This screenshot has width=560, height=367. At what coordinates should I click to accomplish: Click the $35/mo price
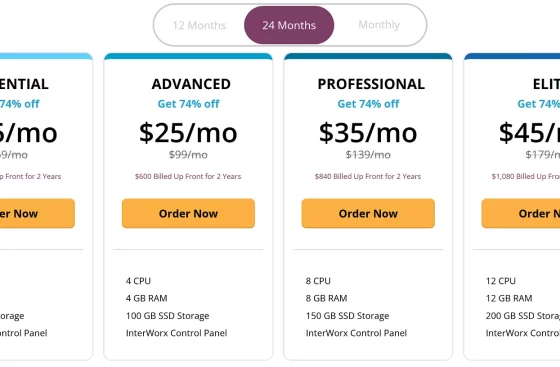368,133
